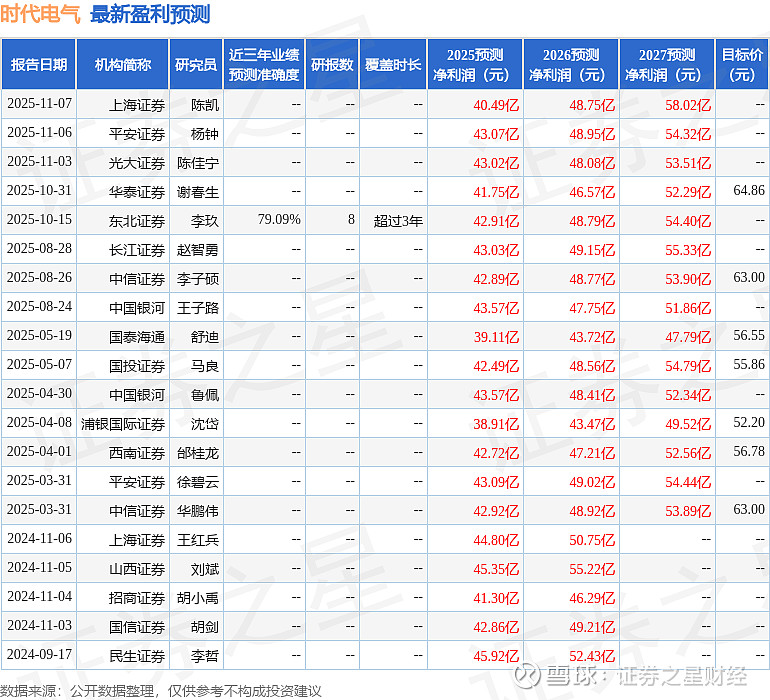This screenshot has height=700, width=770.
Task: Click target price 64.86
Action: click(749, 190)
